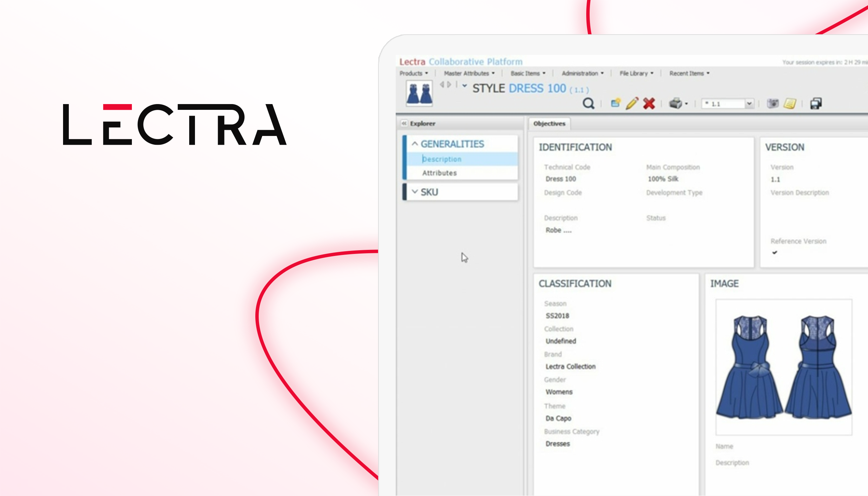
Task: Open the Products menu
Action: click(x=413, y=73)
